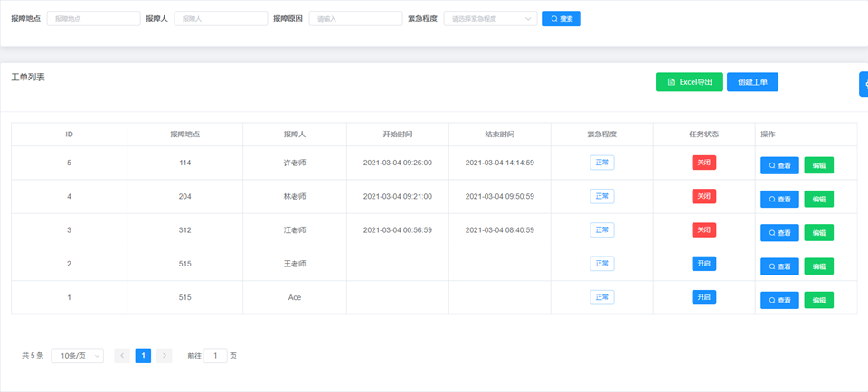Click end time 2021-03-04 09:50:59
This screenshot has height=392, width=868.
pyautogui.click(x=499, y=196)
